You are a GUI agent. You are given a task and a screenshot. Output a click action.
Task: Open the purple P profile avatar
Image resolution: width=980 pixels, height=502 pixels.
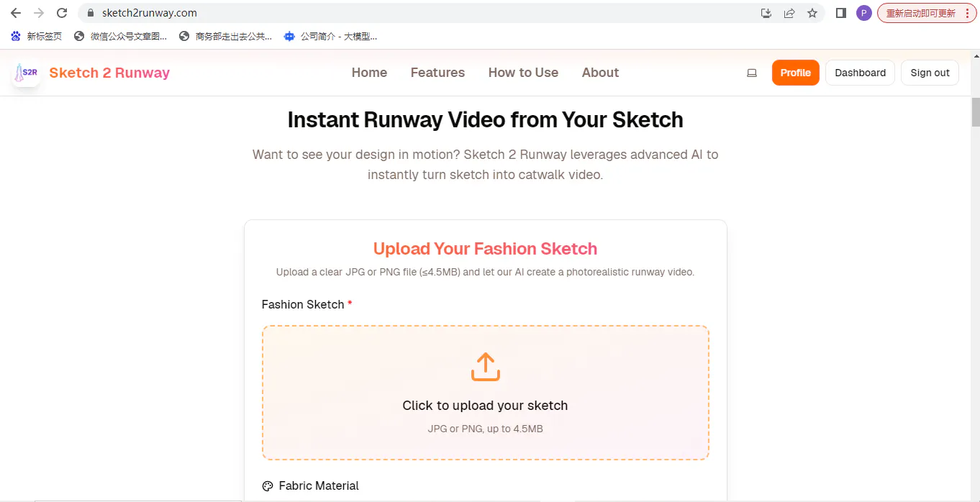click(863, 13)
